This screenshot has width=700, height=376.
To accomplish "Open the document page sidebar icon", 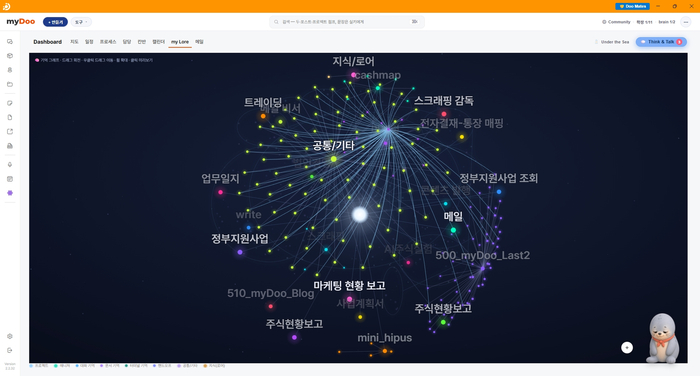I will [x=10, y=117].
